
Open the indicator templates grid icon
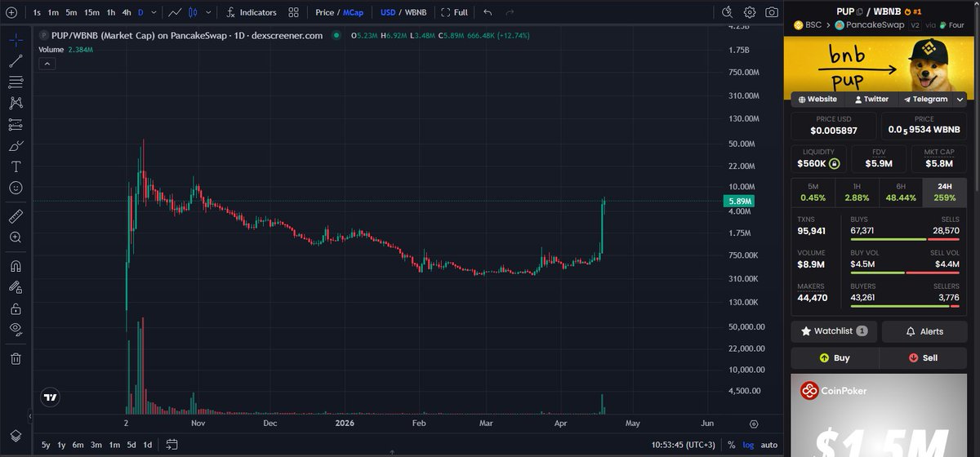pyautogui.click(x=293, y=12)
